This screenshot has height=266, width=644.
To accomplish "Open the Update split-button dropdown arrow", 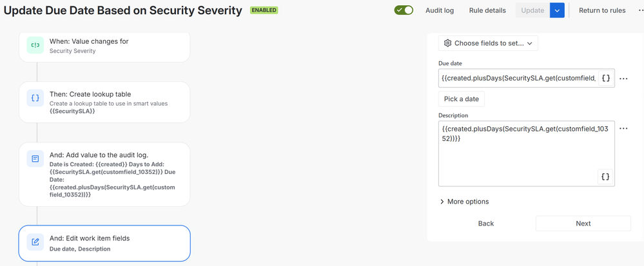I will pyautogui.click(x=558, y=10).
